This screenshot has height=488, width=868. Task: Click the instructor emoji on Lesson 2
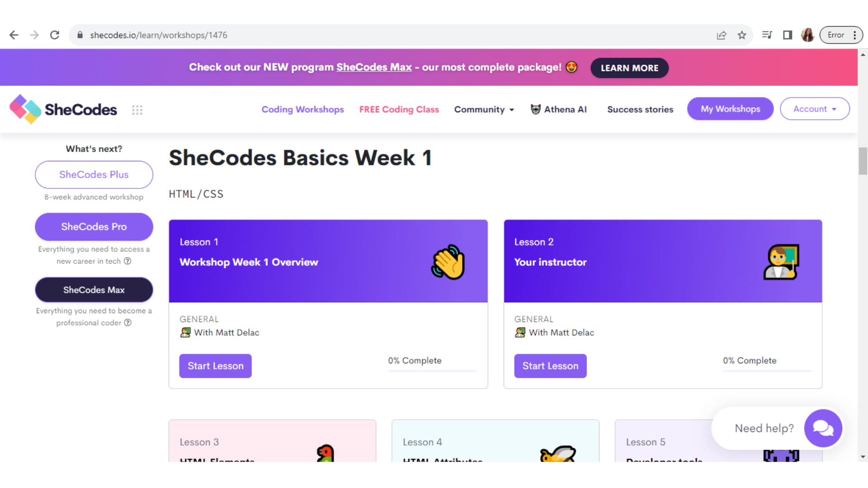[x=781, y=262]
